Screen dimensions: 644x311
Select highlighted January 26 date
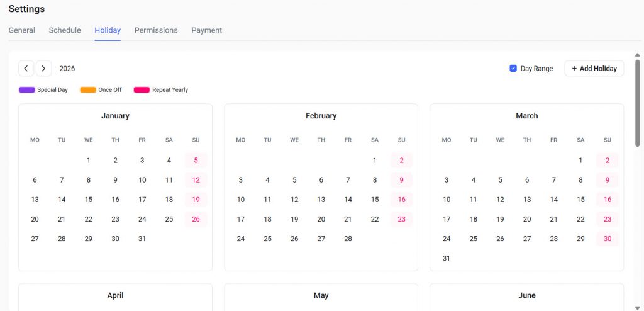click(196, 219)
